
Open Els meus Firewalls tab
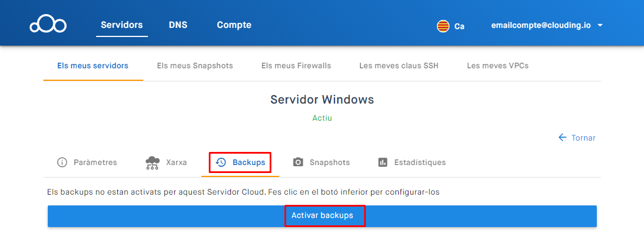(x=296, y=65)
